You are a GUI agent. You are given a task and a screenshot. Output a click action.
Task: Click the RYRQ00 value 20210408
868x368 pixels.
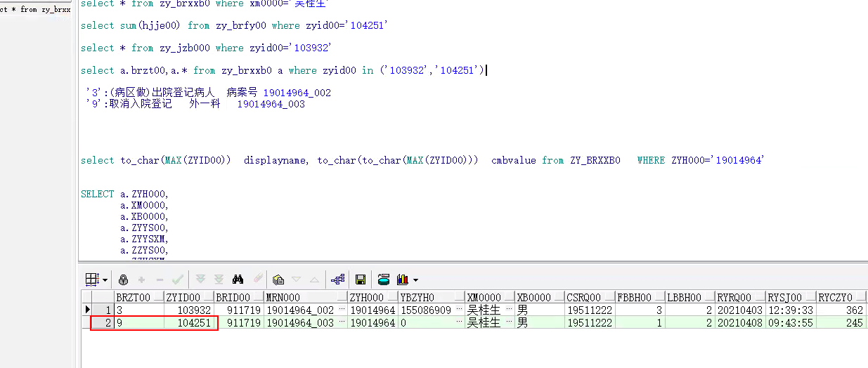tap(739, 323)
